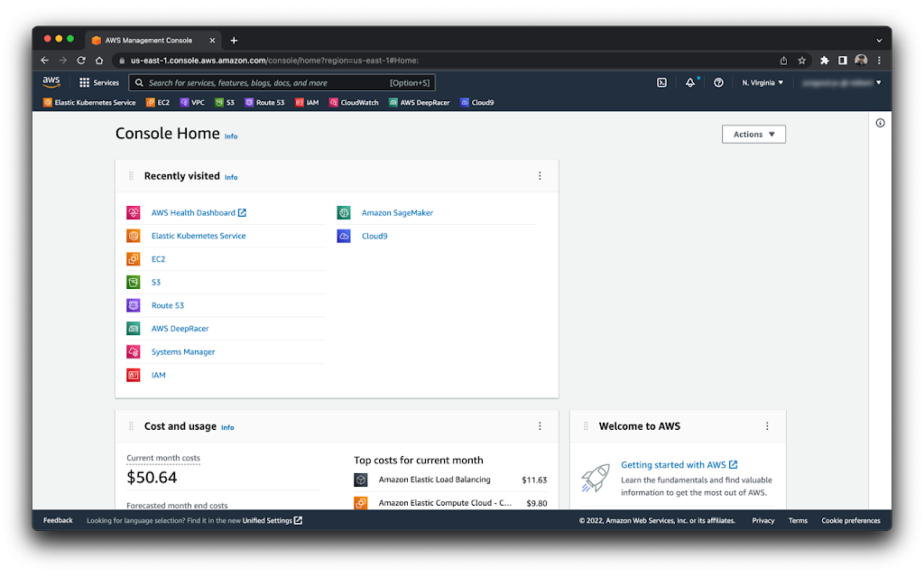Viewport: 924px width, 578px height.
Task: Share this page from address bar
Action: pyautogui.click(x=783, y=61)
